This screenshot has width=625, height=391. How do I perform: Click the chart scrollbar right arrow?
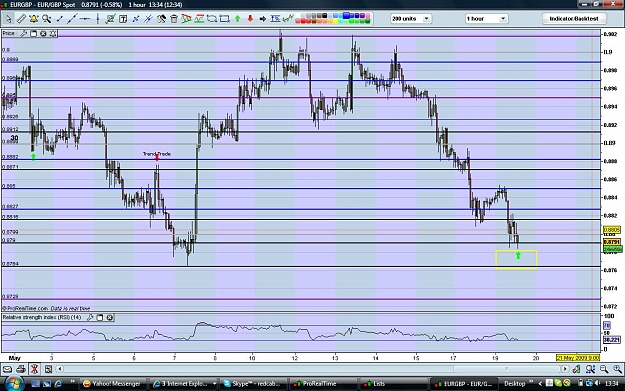coord(564,369)
